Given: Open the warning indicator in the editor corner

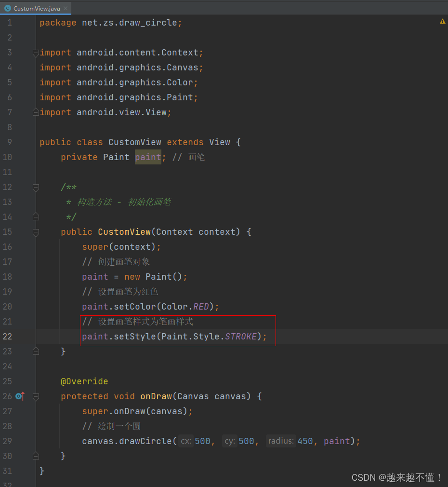Looking at the screenshot, I should coord(442,21).
